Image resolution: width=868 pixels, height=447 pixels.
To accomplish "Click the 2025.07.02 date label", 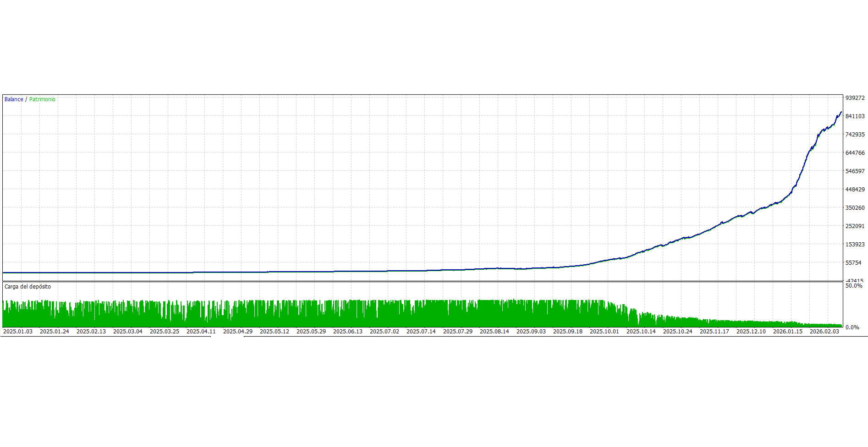I will [385, 332].
